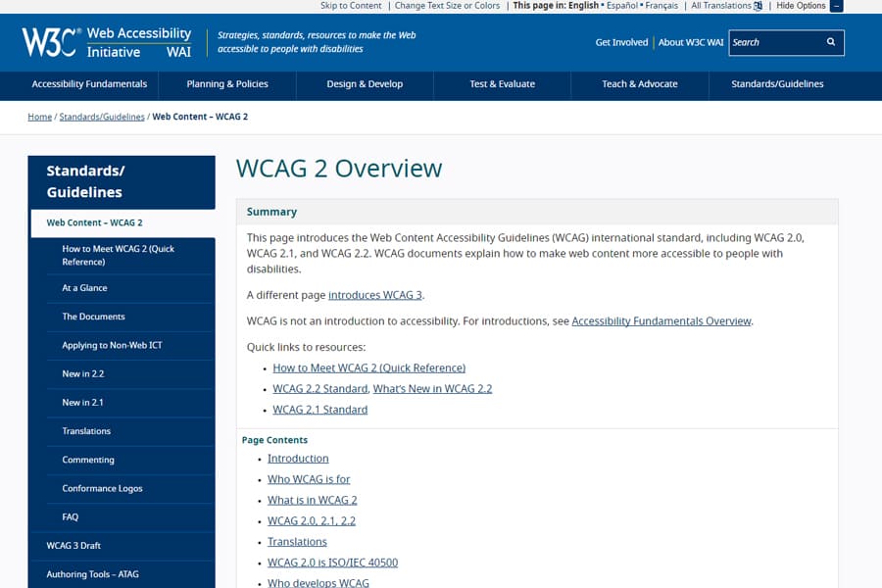
Task: Open Test & Evaluate menu
Action: (503, 84)
